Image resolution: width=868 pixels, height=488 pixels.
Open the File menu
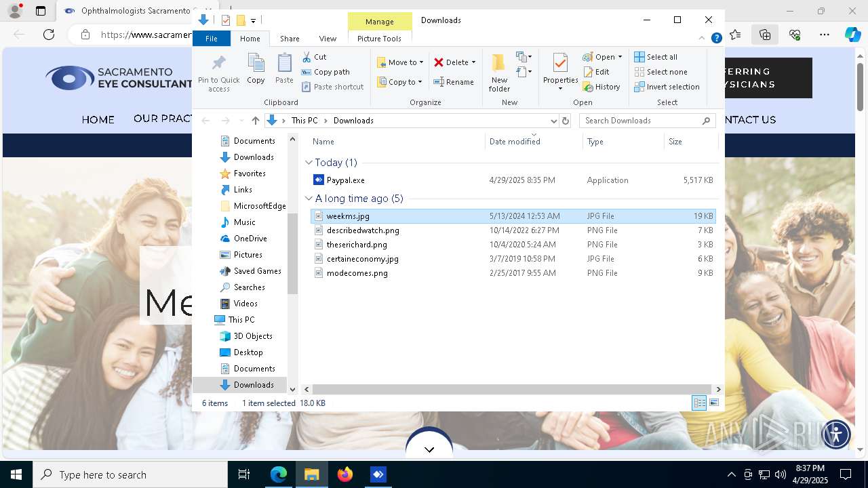(x=212, y=39)
